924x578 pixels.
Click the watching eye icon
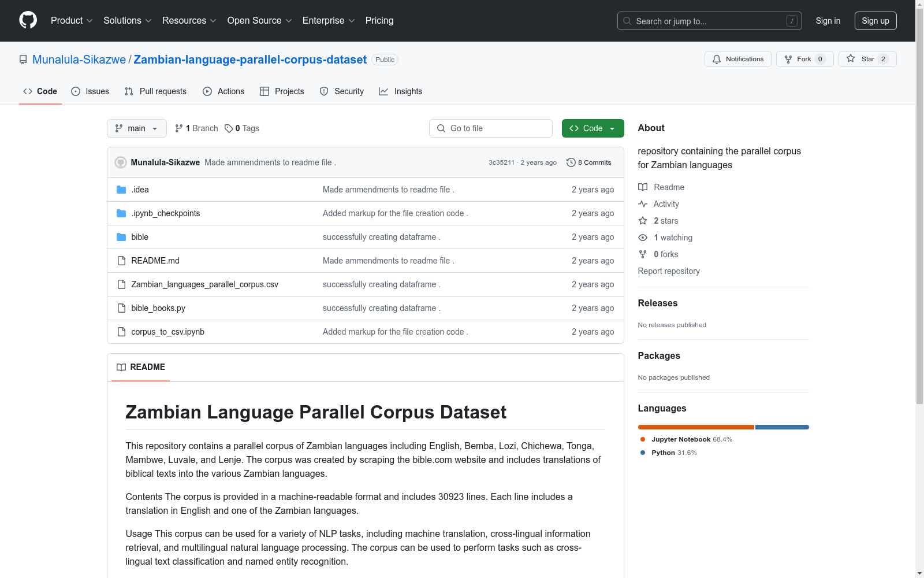[x=643, y=238]
